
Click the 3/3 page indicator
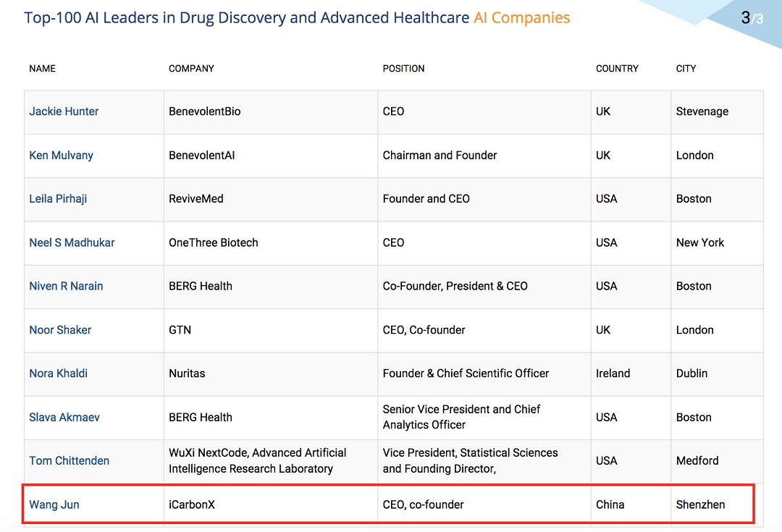[752, 18]
